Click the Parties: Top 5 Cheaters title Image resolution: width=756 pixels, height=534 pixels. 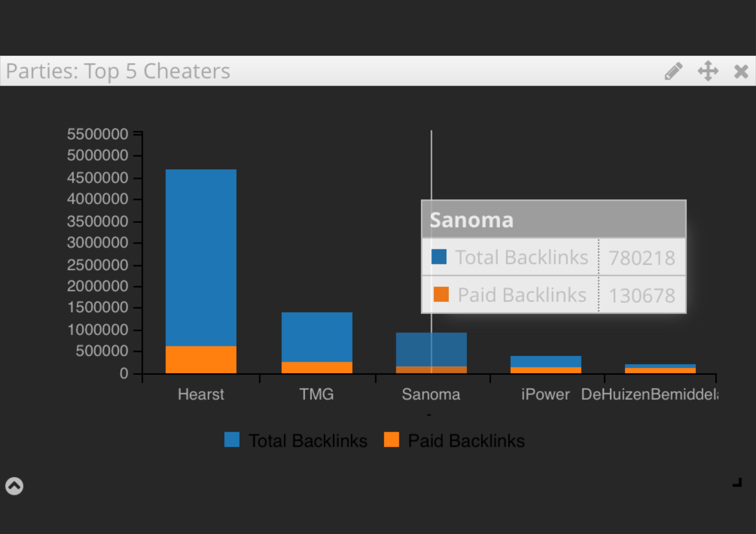click(118, 71)
